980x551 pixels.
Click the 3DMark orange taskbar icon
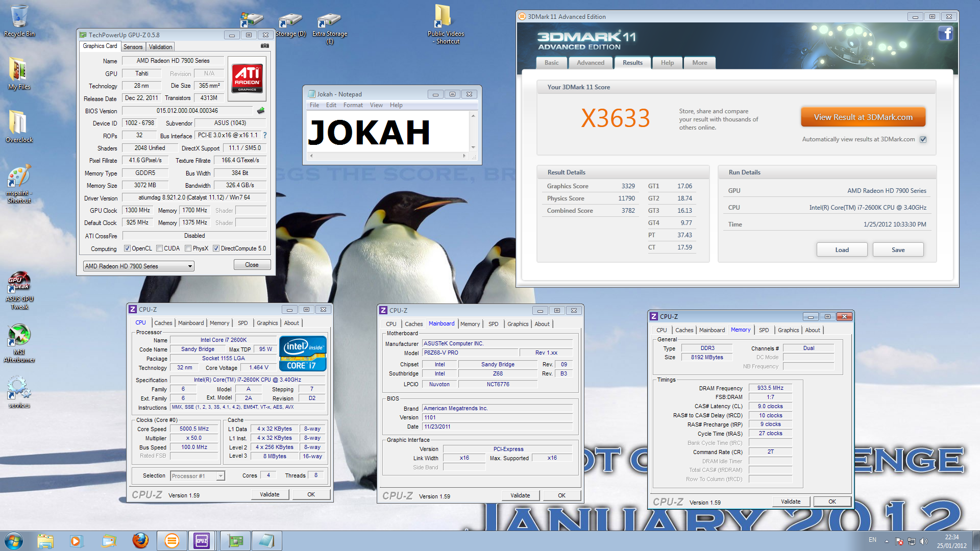pos(171,541)
